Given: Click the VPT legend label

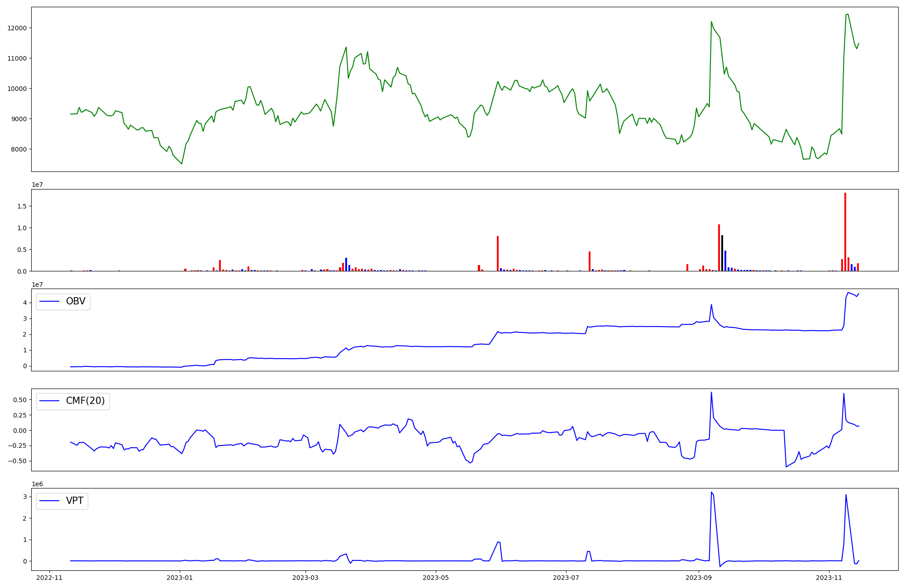Looking at the screenshot, I should point(75,501).
